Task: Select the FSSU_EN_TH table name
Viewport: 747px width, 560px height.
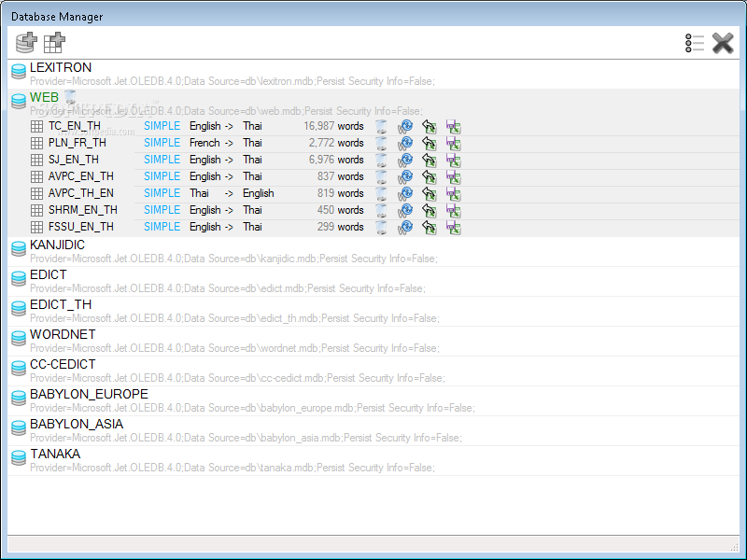Action: [x=81, y=227]
